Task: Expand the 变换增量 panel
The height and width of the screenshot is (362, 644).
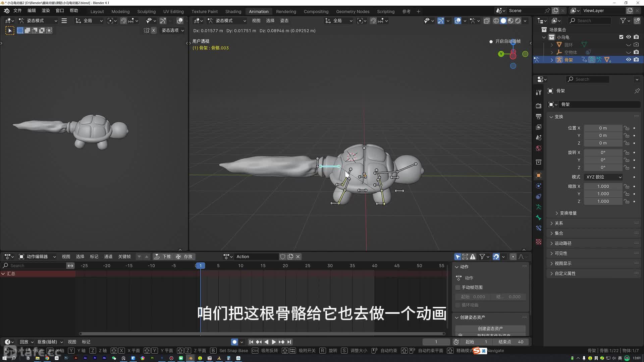Action: coord(568,213)
